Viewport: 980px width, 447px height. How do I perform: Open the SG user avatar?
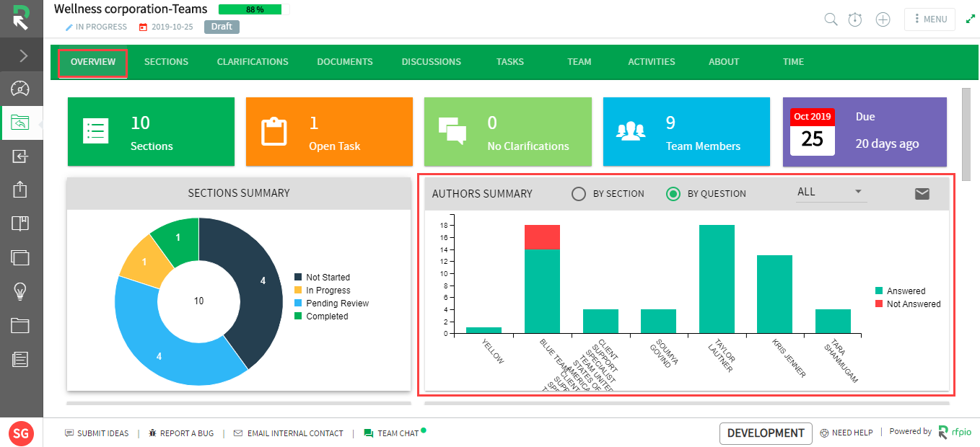[21, 433]
